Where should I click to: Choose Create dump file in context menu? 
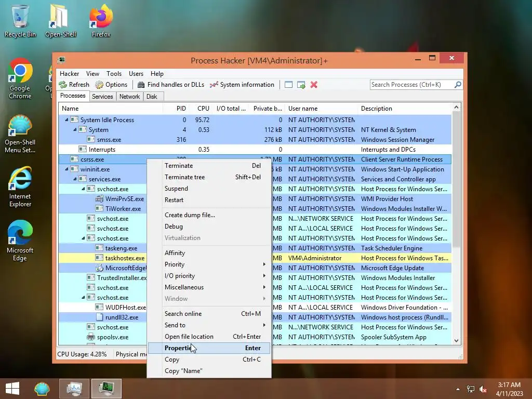pos(209,215)
